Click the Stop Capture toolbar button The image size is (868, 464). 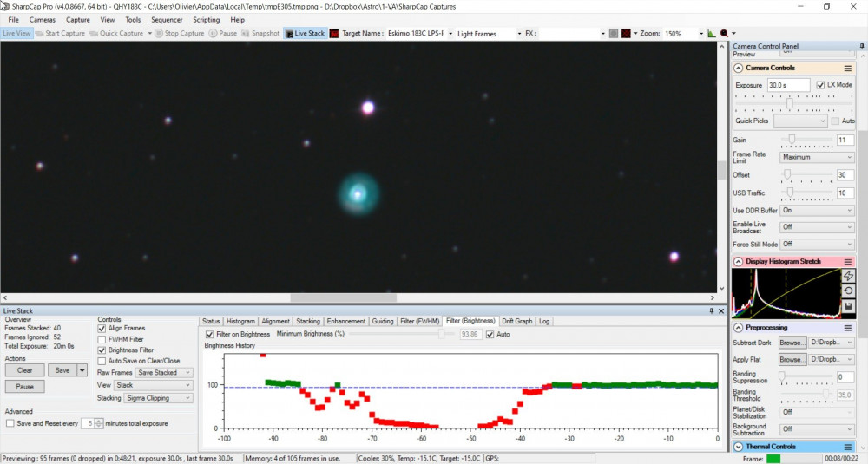[x=180, y=33]
